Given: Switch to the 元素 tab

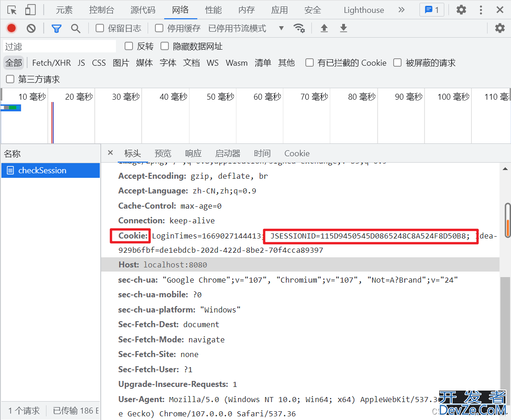Looking at the screenshot, I should point(64,10).
